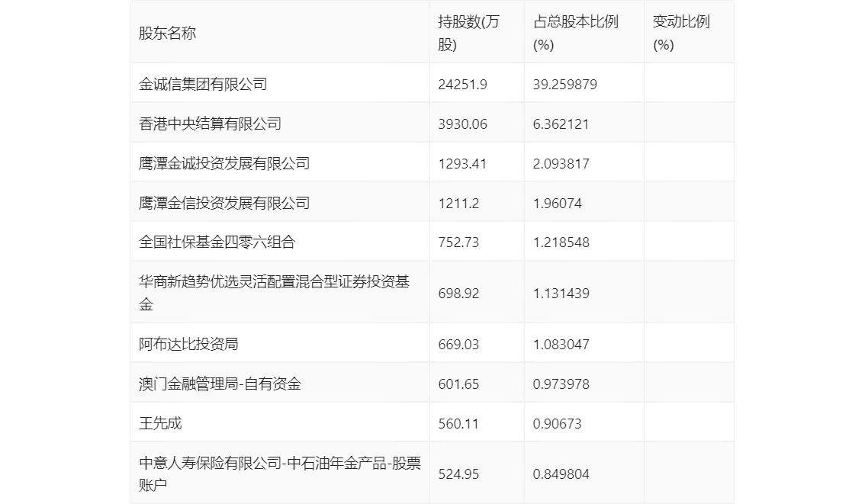Click the 股东名称 column header

167,33
